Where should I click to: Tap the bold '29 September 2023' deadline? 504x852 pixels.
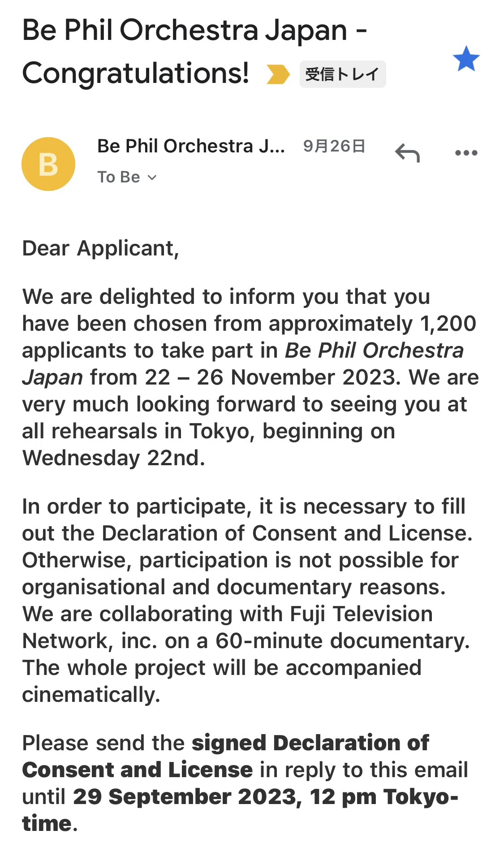coord(184,796)
